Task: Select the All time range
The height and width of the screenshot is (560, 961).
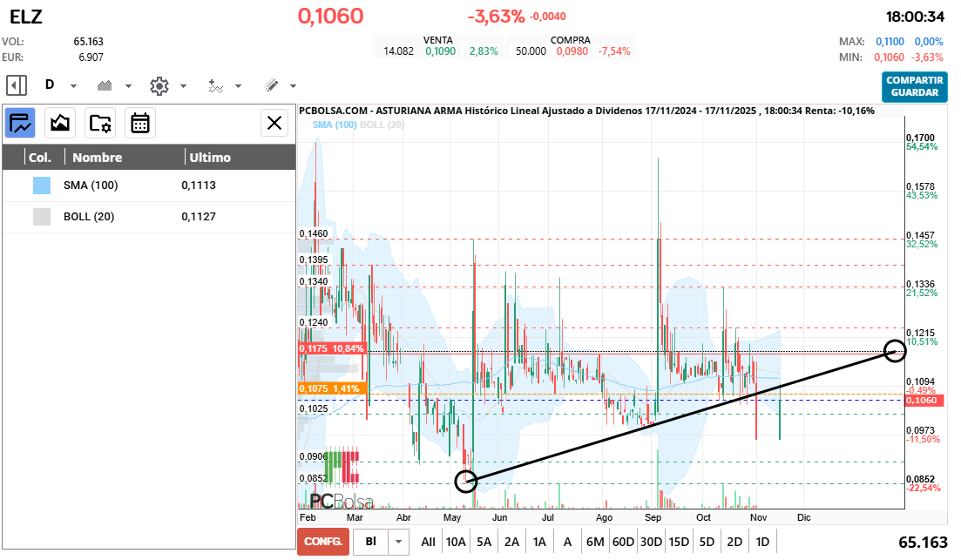Action: (x=429, y=542)
